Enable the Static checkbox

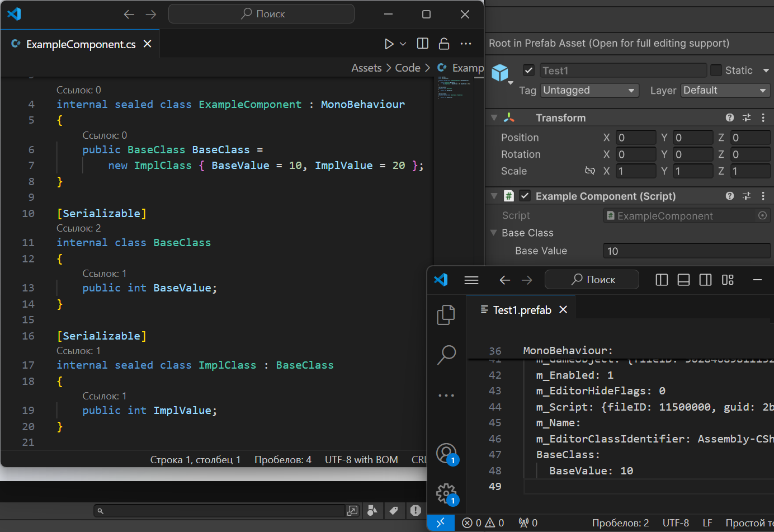click(x=716, y=70)
